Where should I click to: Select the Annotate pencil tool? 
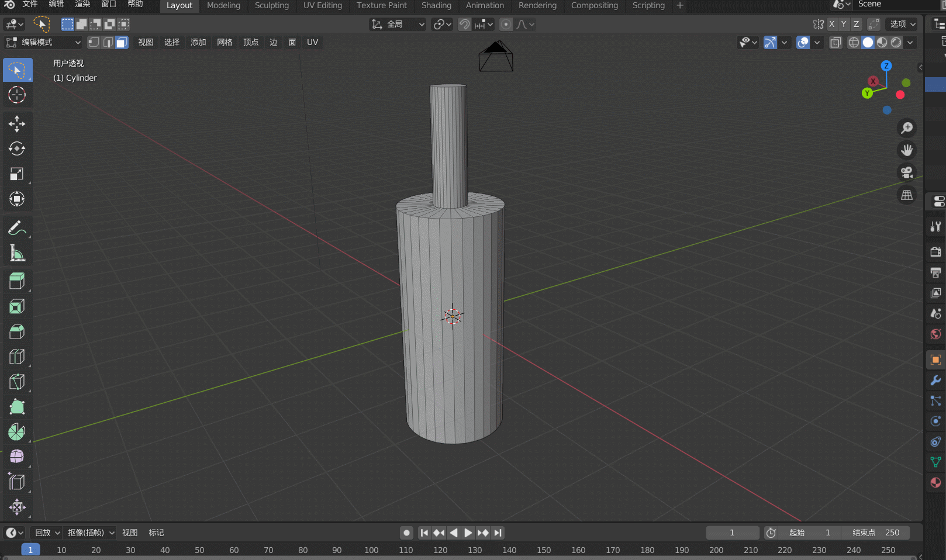click(17, 228)
